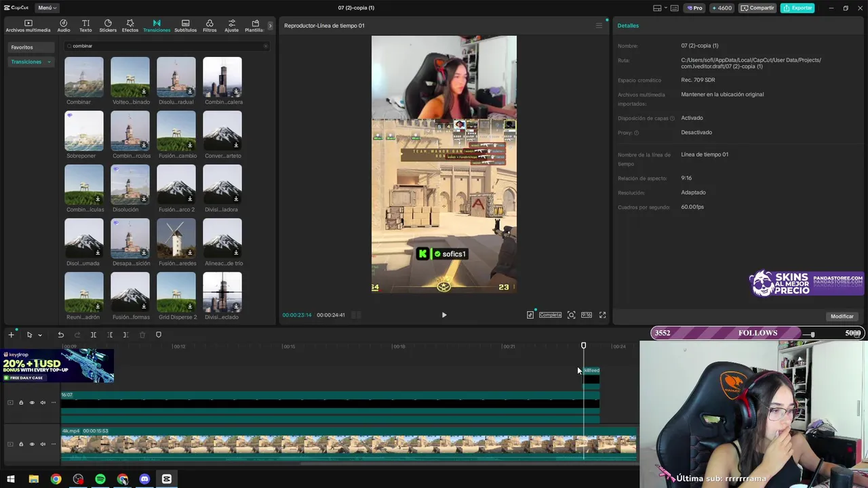This screenshot has width=868, height=488.
Task: Open the Texto tab
Action: click(85, 26)
